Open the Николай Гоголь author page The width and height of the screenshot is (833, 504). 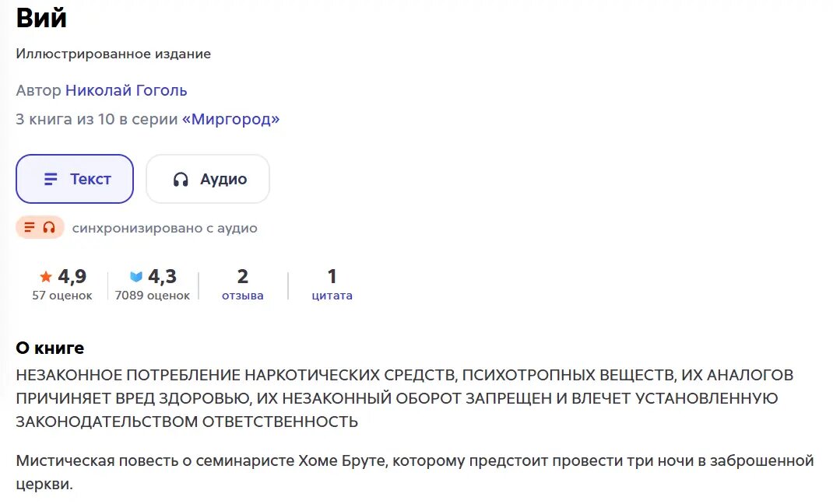coord(125,90)
